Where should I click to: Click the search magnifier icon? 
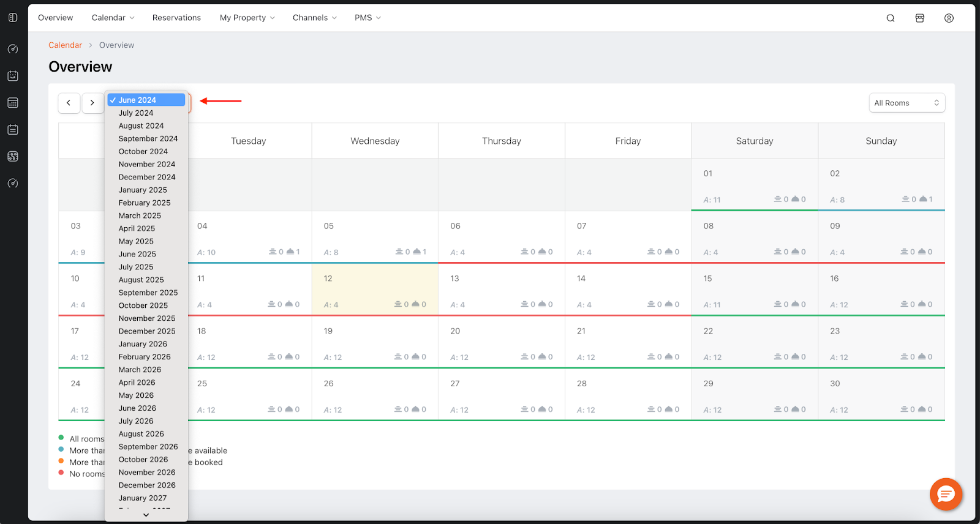(x=891, y=18)
